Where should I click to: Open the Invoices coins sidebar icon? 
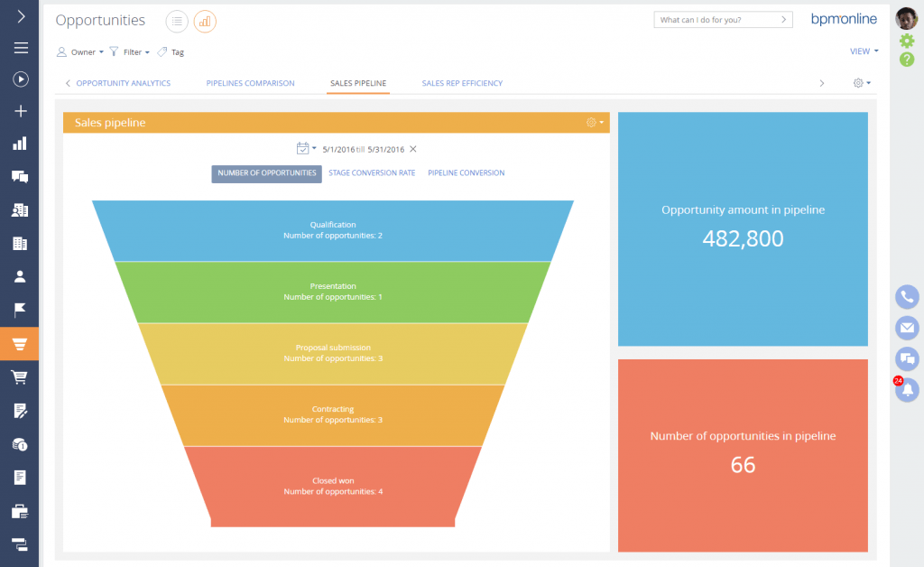[x=20, y=444]
